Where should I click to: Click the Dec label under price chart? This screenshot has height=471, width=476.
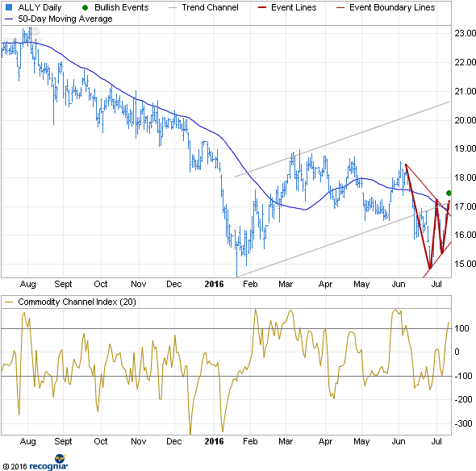(174, 284)
